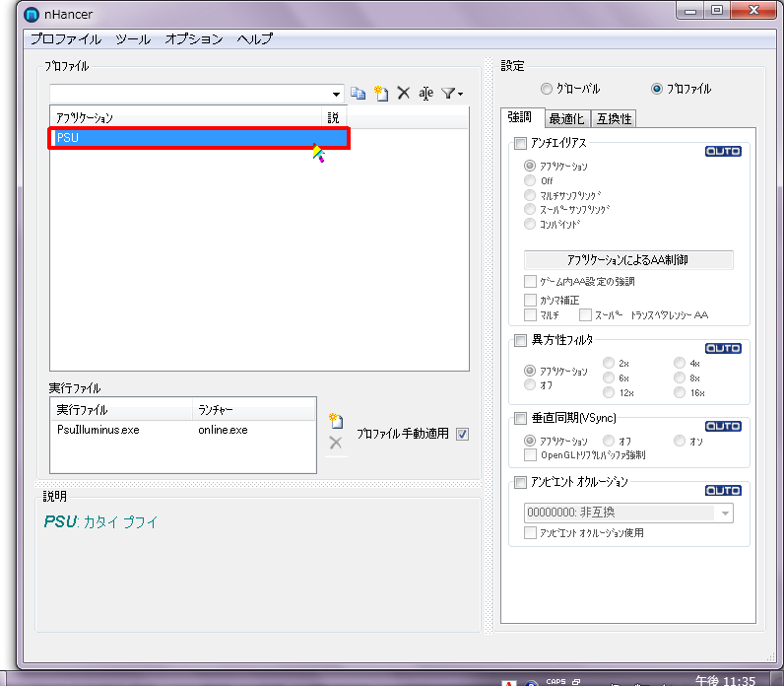This screenshot has width=784, height=686.
Task: Open the profile filter funnel menu
Action: (452, 93)
